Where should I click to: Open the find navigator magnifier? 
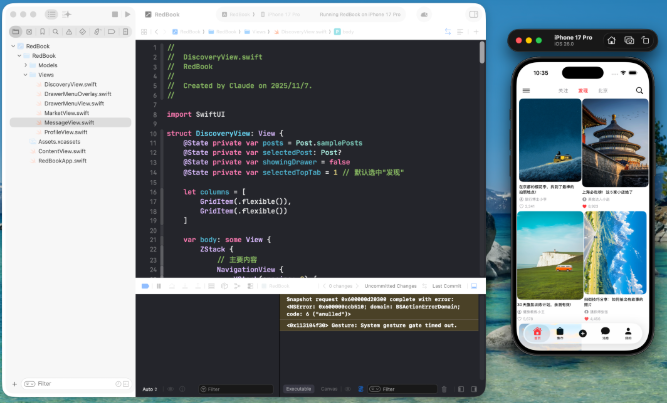coord(56,31)
